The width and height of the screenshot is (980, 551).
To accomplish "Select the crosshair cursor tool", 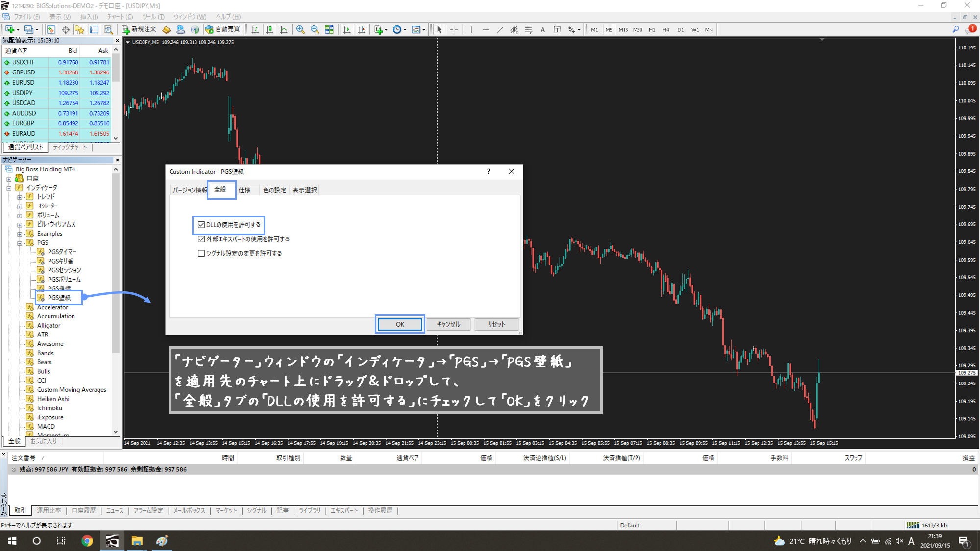I will point(454,30).
